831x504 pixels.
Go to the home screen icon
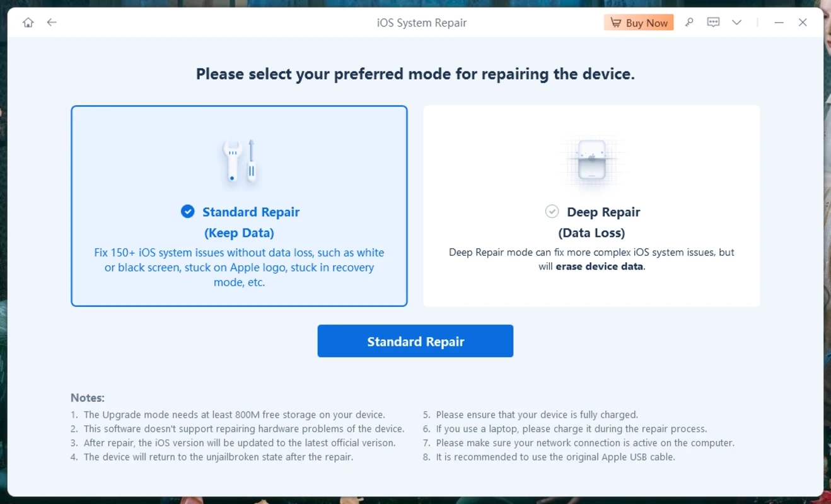point(28,23)
